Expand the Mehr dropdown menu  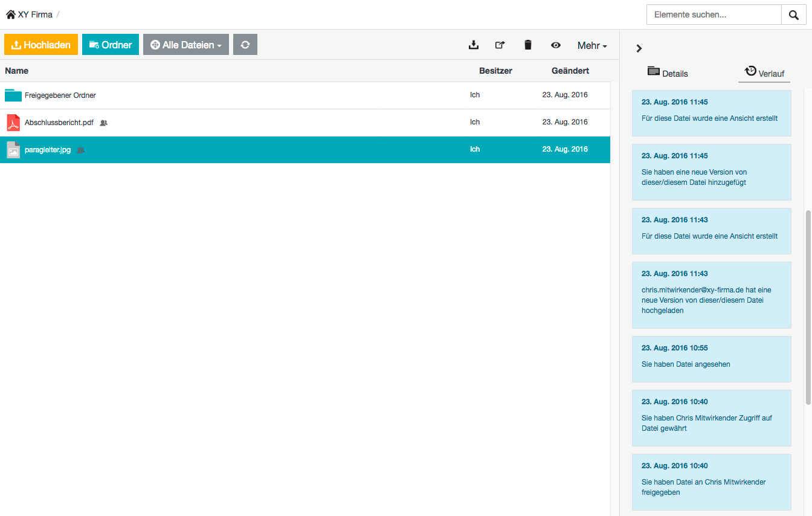coord(592,45)
